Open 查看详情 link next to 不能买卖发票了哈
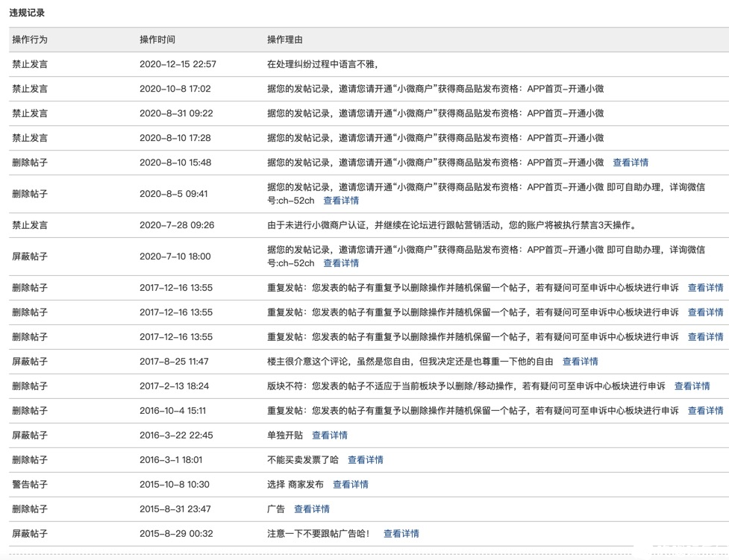 pyautogui.click(x=366, y=460)
